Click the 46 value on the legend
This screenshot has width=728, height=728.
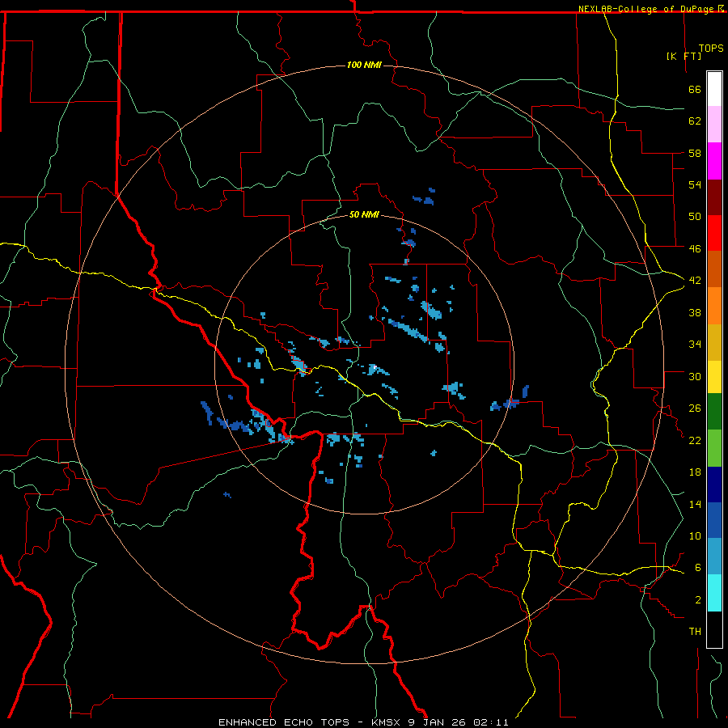695,249
